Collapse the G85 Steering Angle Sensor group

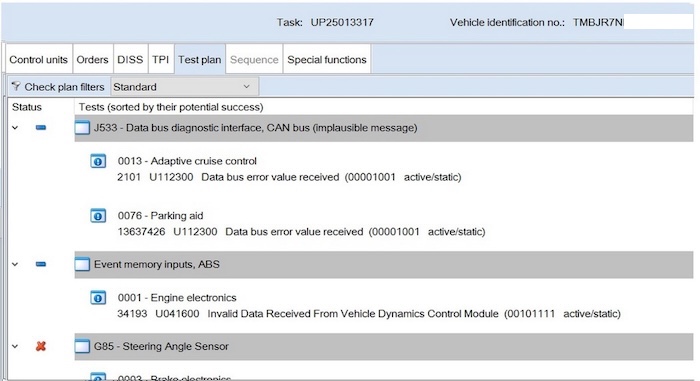tap(15, 346)
